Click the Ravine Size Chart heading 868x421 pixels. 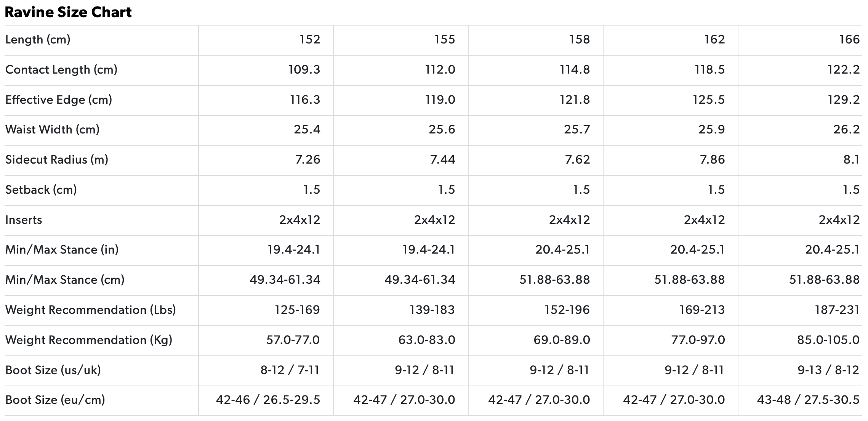pos(68,13)
